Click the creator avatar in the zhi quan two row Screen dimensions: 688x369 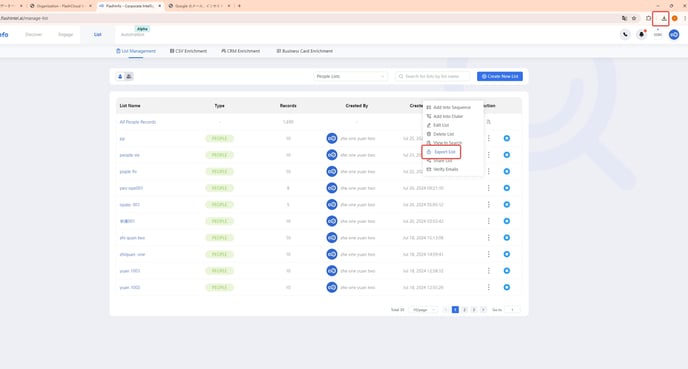click(x=332, y=238)
